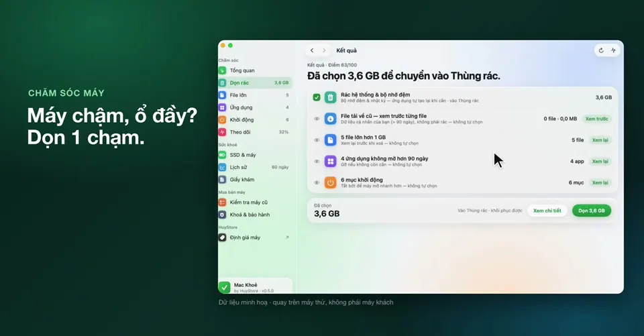
Task: Click the 4 app count label
Action: click(x=577, y=162)
